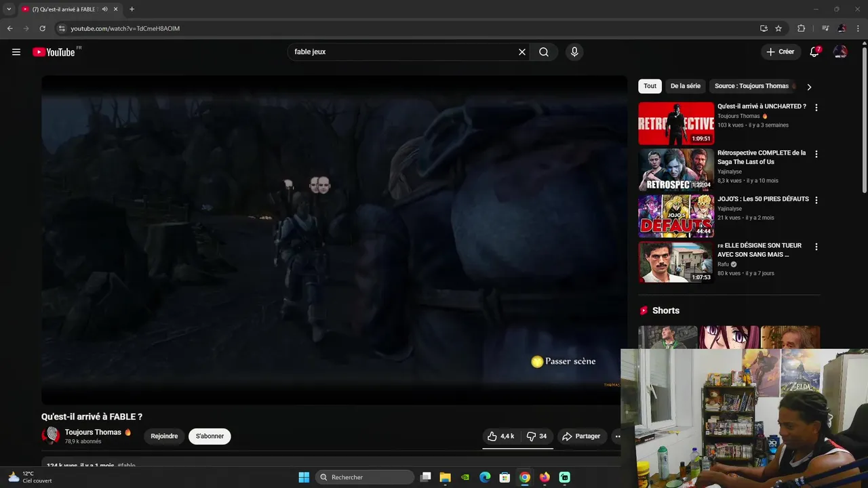Open Firefox from the taskbar
The width and height of the screenshot is (868, 488).
[545, 477]
